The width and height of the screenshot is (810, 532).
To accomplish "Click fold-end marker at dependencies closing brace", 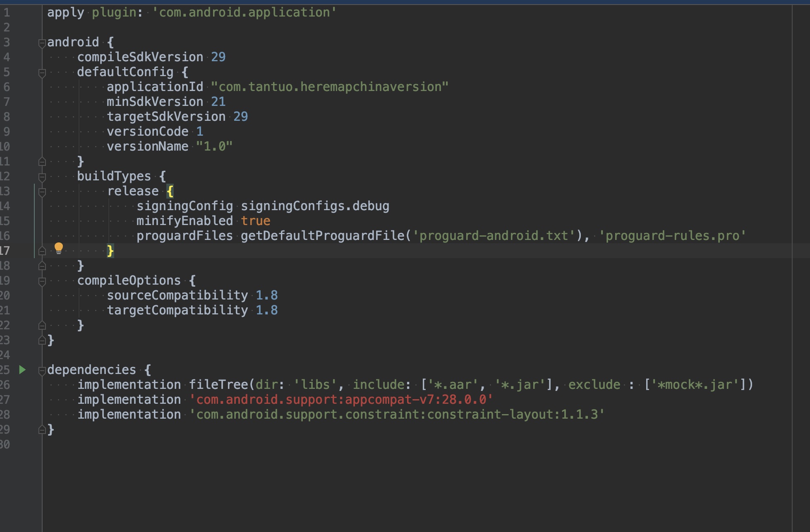I will click(42, 430).
